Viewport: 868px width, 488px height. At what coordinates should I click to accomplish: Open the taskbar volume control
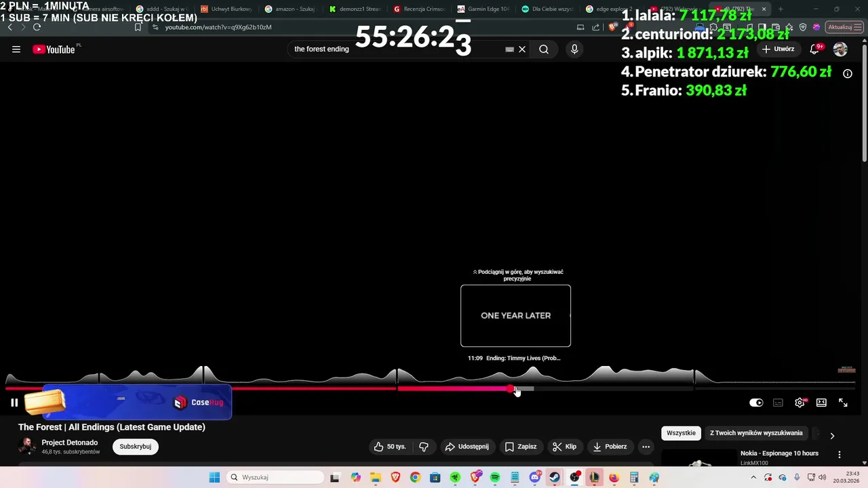823,477
